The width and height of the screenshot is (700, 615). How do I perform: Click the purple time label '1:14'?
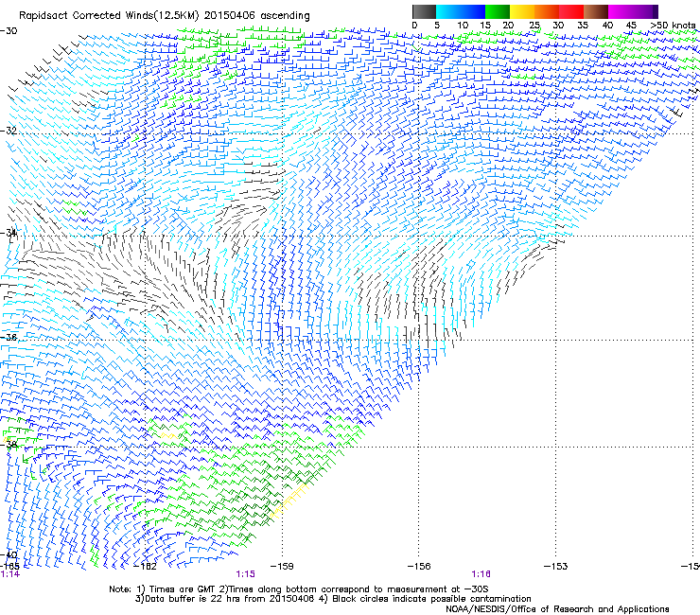tap(10, 574)
